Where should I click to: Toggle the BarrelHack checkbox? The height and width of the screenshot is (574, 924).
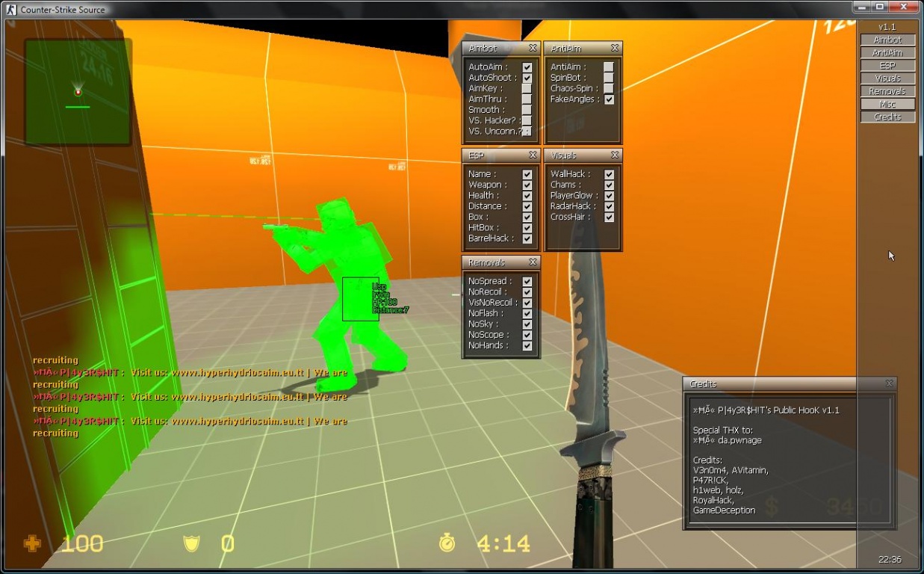(527, 238)
